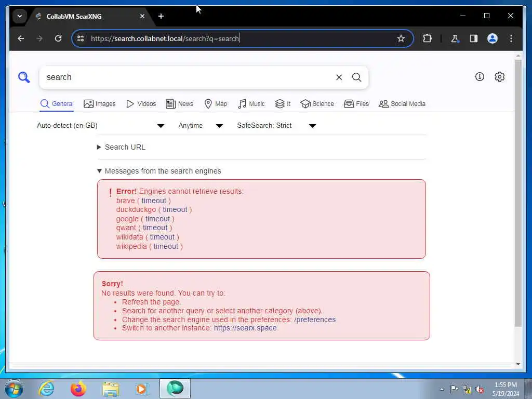The height and width of the screenshot is (399, 532).
Task: Click the Action Center flag icon
Action: 454,389
